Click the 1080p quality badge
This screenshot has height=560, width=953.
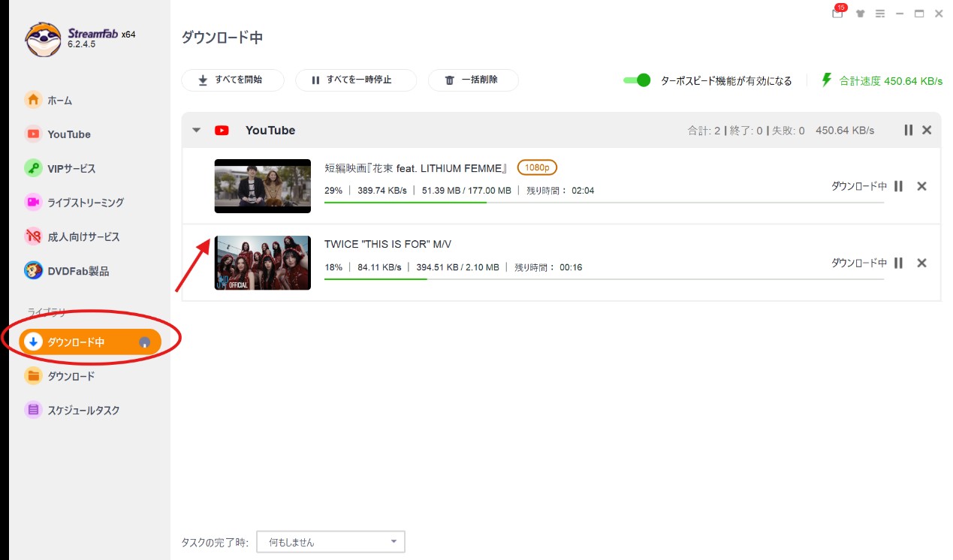click(x=537, y=167)
